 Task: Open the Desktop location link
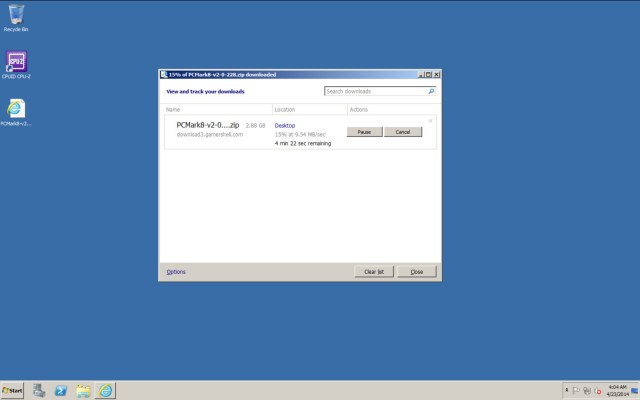pos(285,126)
